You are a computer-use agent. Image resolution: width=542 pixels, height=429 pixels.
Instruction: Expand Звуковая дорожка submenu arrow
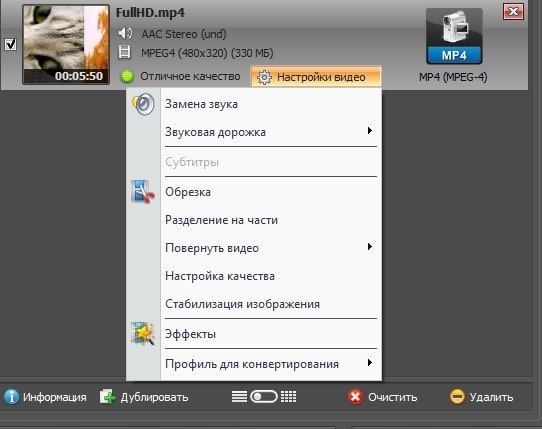pyautogui.click(x=370, y=131)
